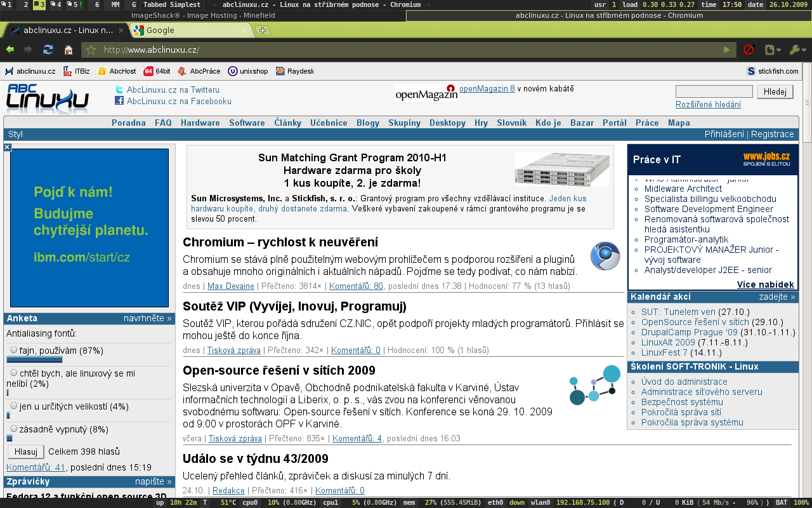Open the AbcPráce bookmark
This screenshot has height=508, width=812.
pos(199,71)
